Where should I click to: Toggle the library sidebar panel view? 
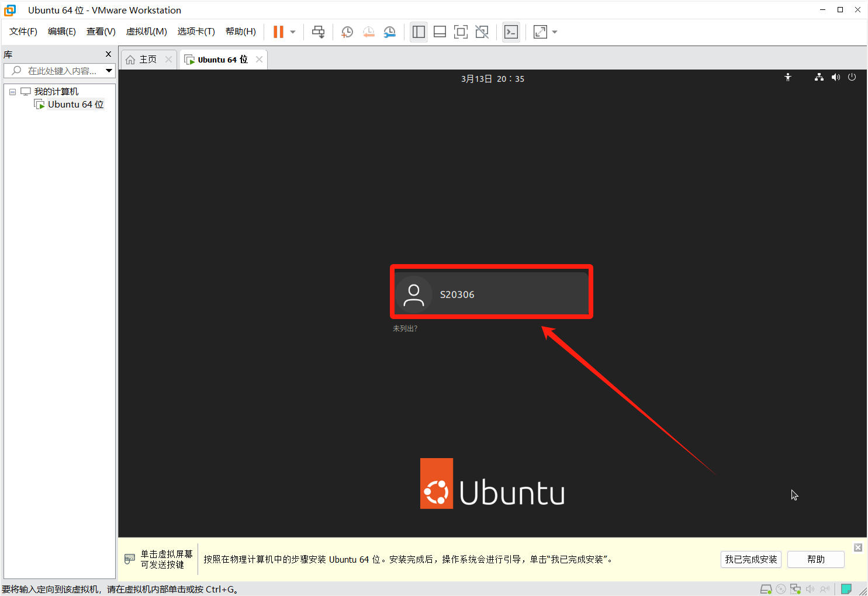[419, 32]
